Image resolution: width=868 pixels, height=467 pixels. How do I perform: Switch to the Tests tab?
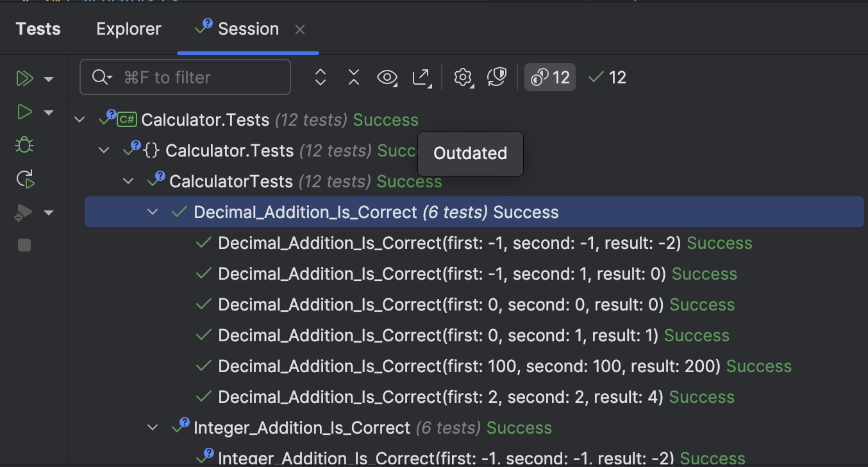click(x=37, y=28)
